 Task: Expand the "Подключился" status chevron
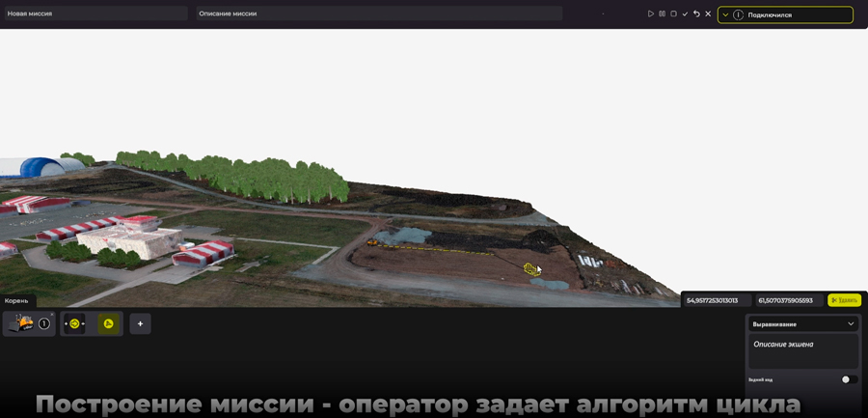(725, 14)
